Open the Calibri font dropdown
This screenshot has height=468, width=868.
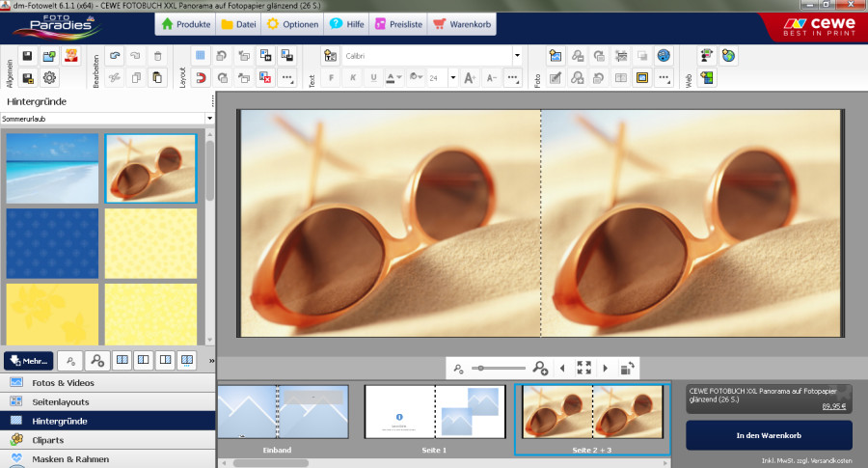(x=517, y=56)
